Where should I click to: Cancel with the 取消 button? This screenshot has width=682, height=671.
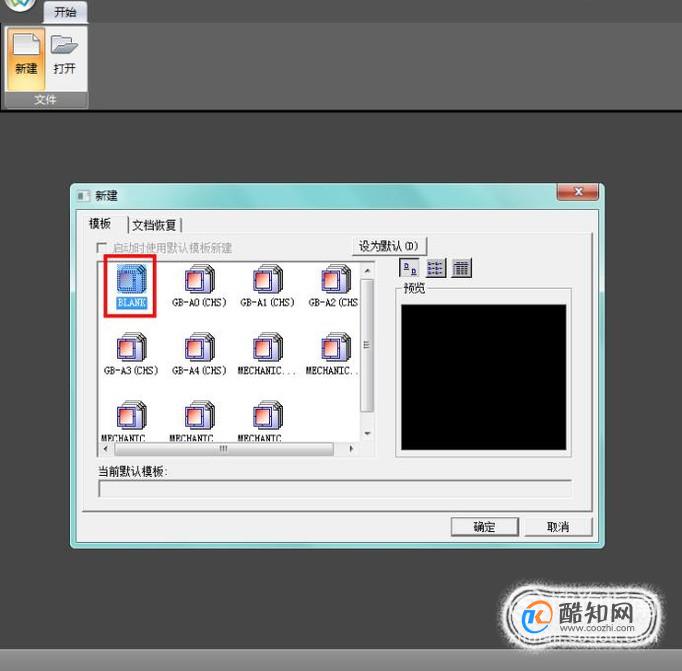(558, 527)
